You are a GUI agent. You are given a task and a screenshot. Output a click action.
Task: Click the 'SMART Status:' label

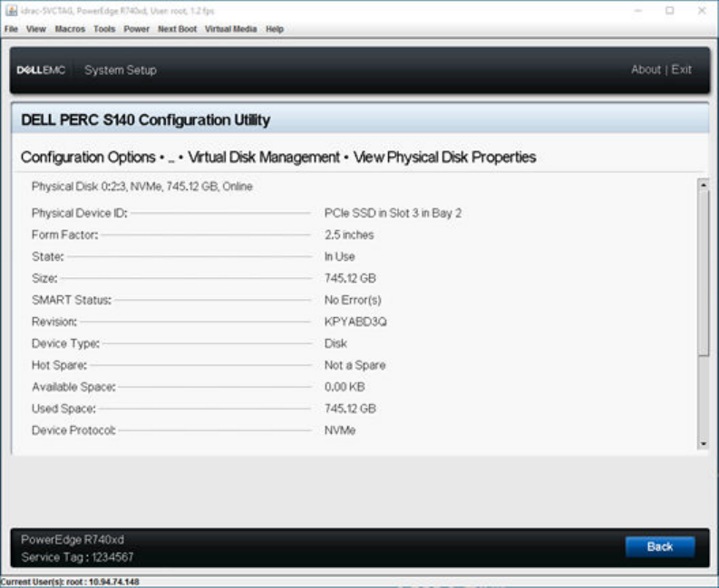72,300
